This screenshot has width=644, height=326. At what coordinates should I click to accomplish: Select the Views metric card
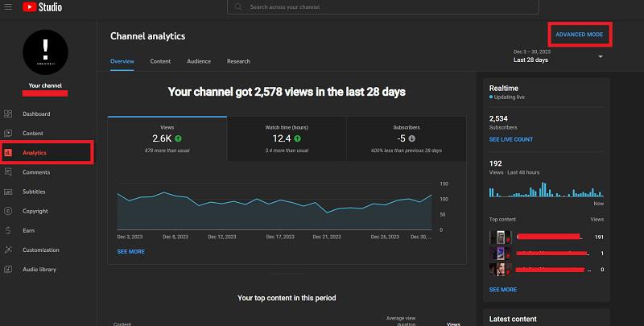(x=167, y=138)
